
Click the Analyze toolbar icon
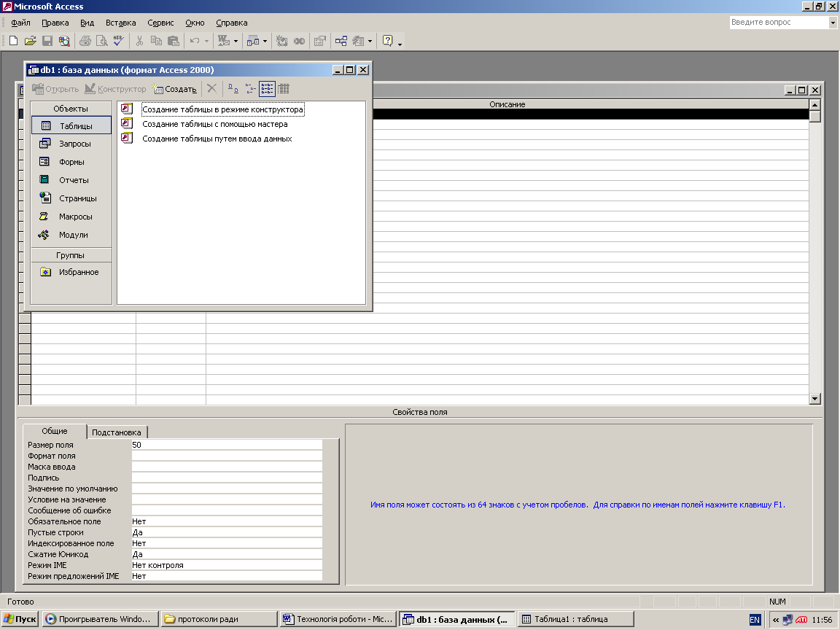(x=253, y=41)
